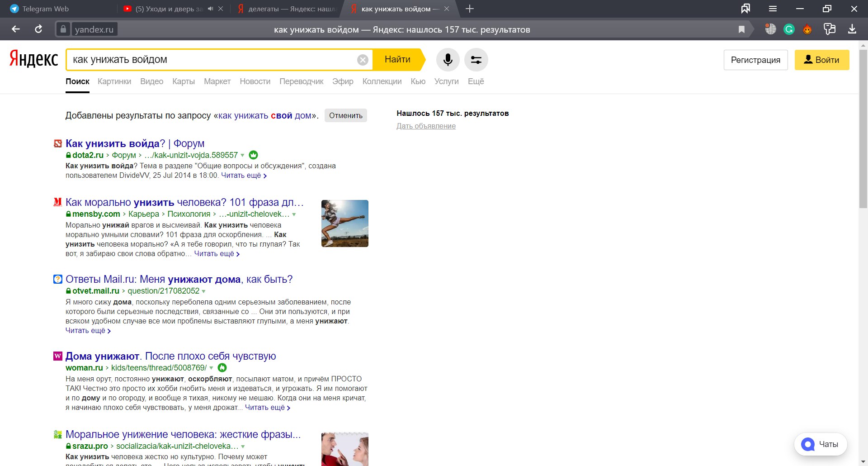Close the YouTube tab
This screenshot has height=466, width=868.
click(221, 9)
